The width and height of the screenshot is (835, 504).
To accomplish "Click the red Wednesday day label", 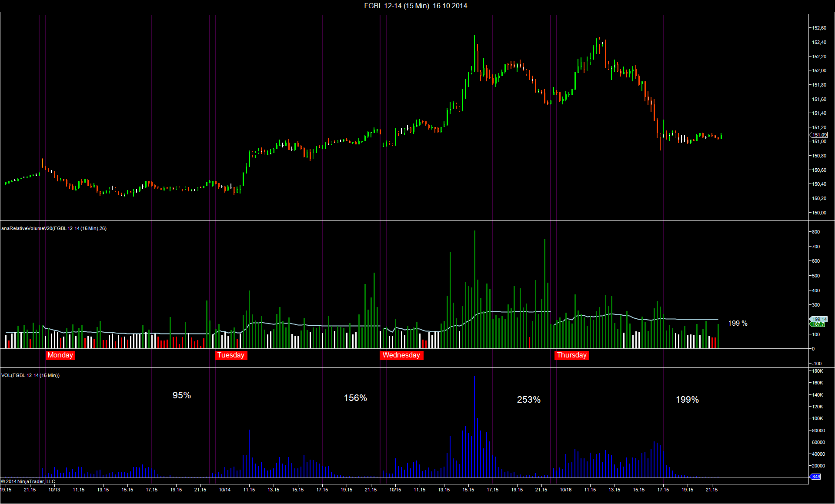I will 401,355.
